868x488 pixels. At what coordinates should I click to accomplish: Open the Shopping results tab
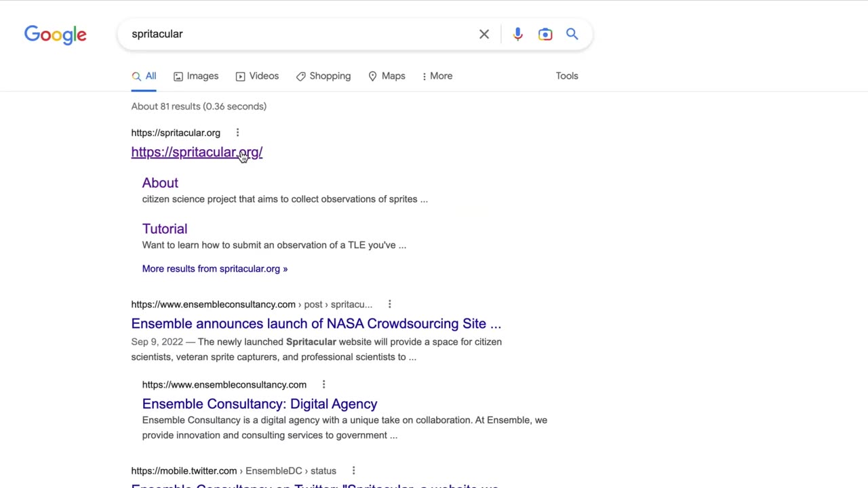pyautogui.click(x=323, y=76)
